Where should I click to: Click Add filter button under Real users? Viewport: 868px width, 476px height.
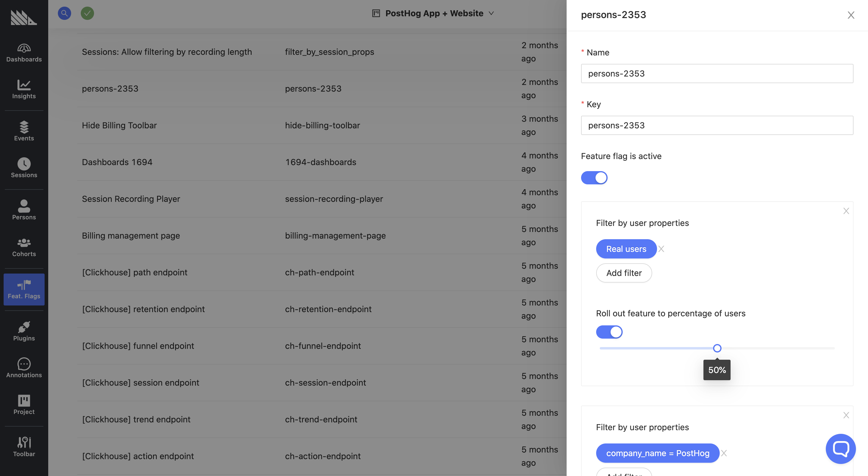[x=624, y=273]
